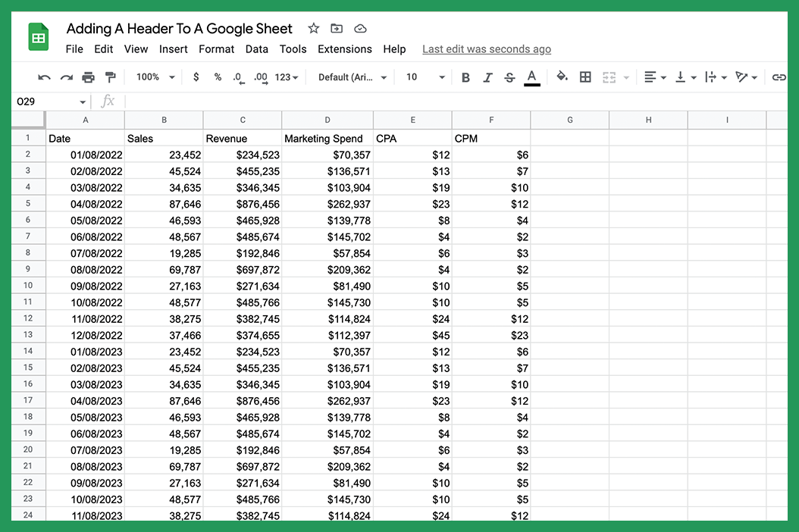Image resolution: width=799 pixels, height=532 pixels.
Task: Open the font family dropdown
Action: pos(351,77)
